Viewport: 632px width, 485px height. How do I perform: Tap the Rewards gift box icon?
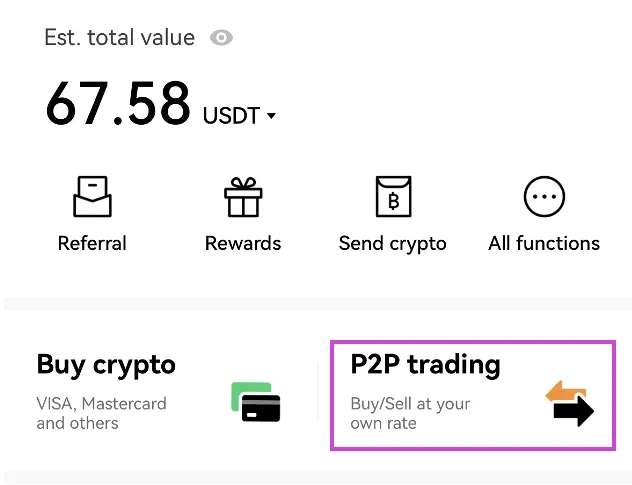pyautogui.click(x=243, y=198)
